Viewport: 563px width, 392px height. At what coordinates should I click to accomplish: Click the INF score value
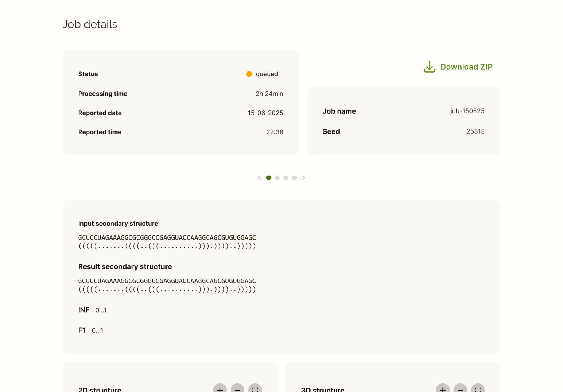[x=101, y=310]
